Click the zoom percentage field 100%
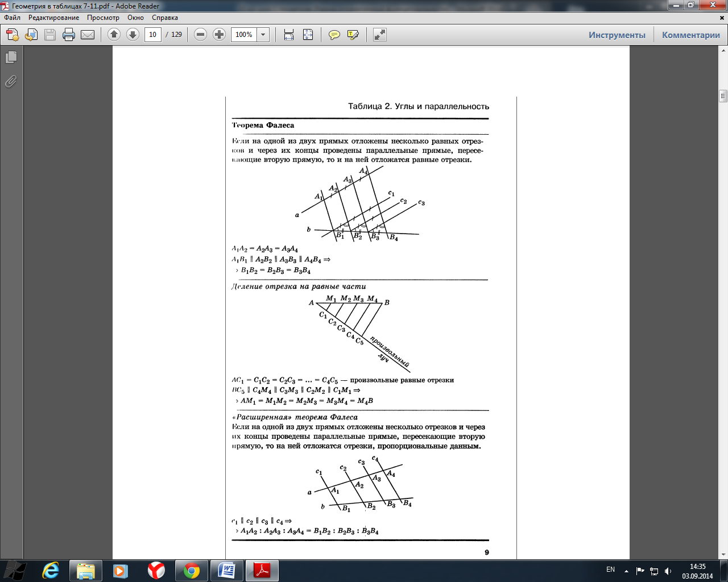The height and width of the screenshot is (582, 728). [x=244, y=35]
